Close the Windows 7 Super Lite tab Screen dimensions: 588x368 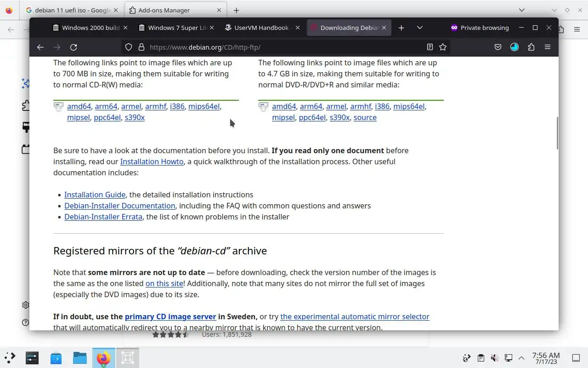tap(211, 28)
